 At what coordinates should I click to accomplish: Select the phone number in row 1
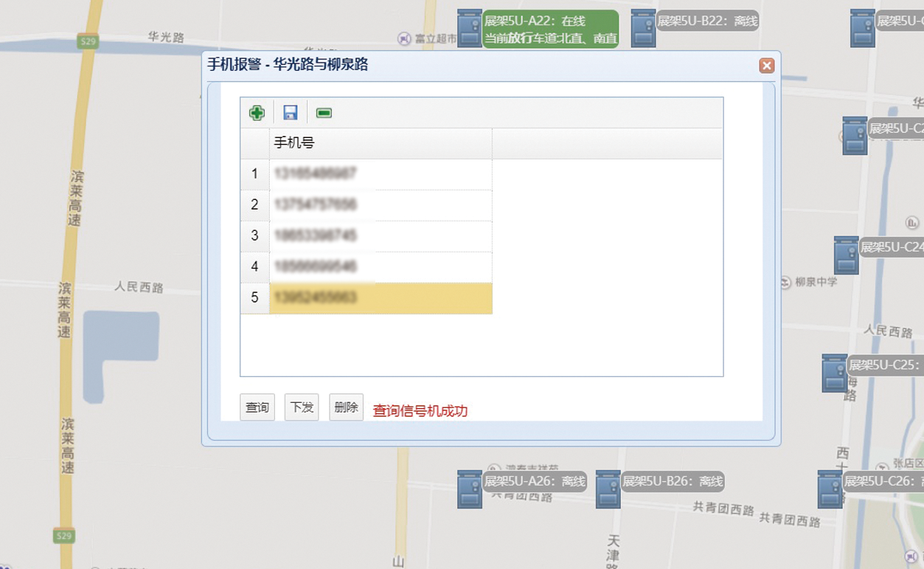coord(381,174)
